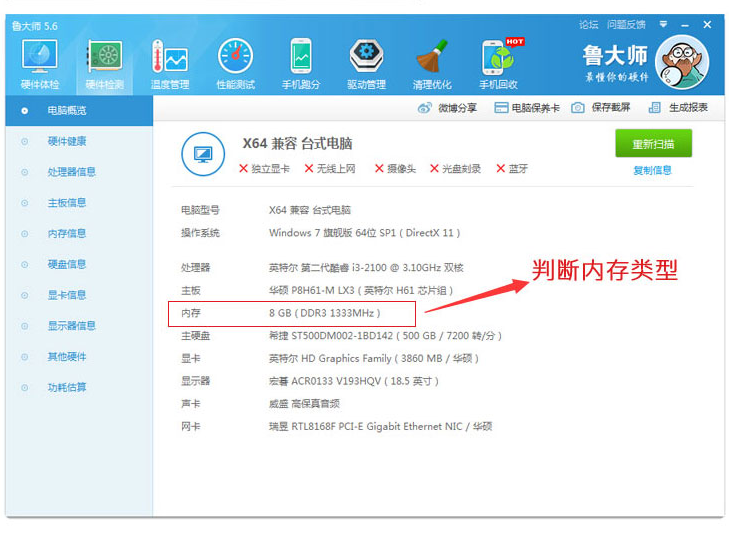Open the 手机回收 phone recycle icon

(499, 57)
